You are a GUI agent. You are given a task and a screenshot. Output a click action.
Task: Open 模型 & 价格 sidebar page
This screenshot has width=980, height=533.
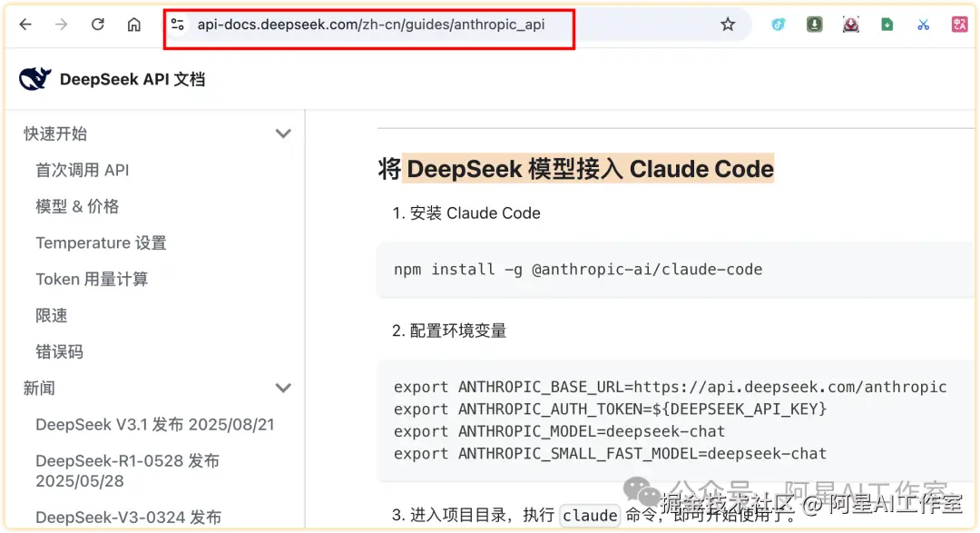77,206
